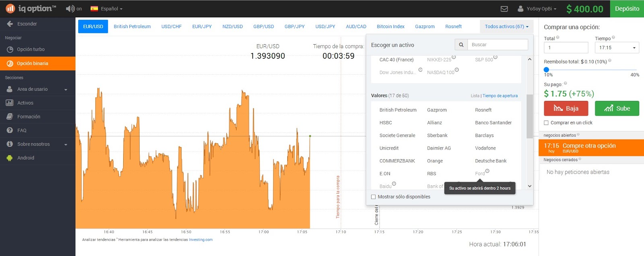644x256 pixels.
Task: Switch to the EUR/USD tab
Action: click(x=93, y=27)
